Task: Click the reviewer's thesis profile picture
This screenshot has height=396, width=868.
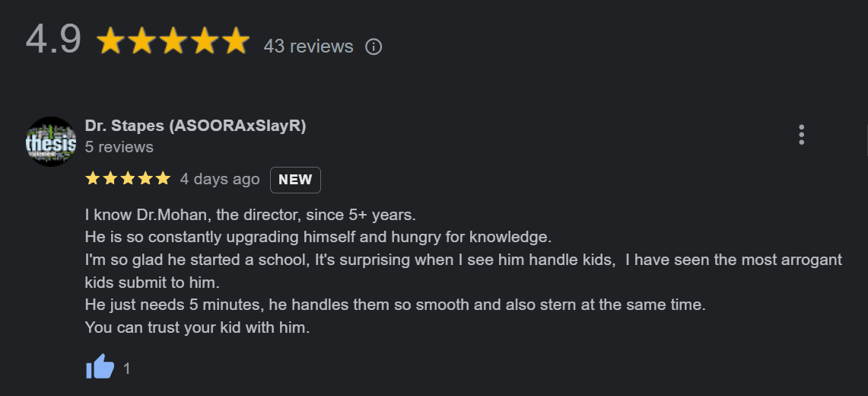Action: pos(51,142)
